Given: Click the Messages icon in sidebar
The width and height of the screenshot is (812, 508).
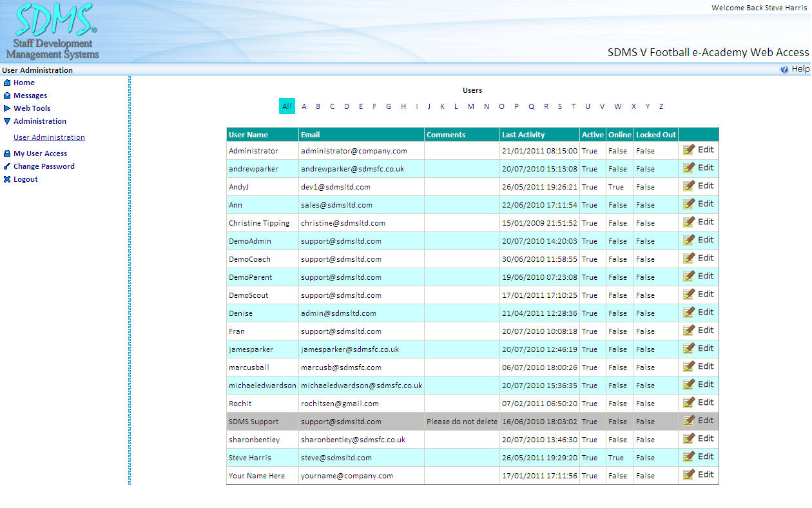Looking at the screenshot, I should [7, 95].
